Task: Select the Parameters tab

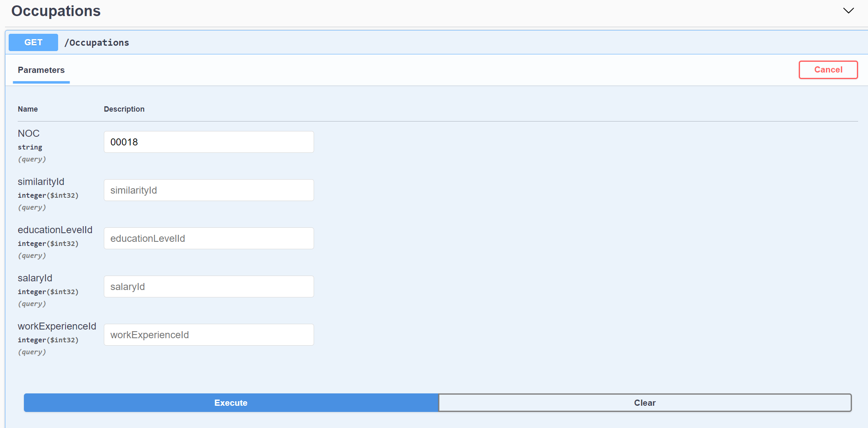Action: click(x=41, y=70)
